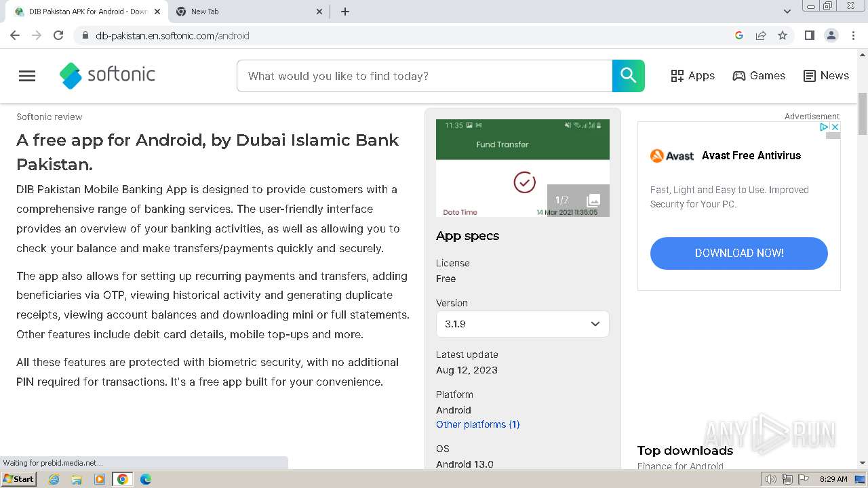
Task: Open the screenshot gallery icon
Action: click(x=593, y=200)
